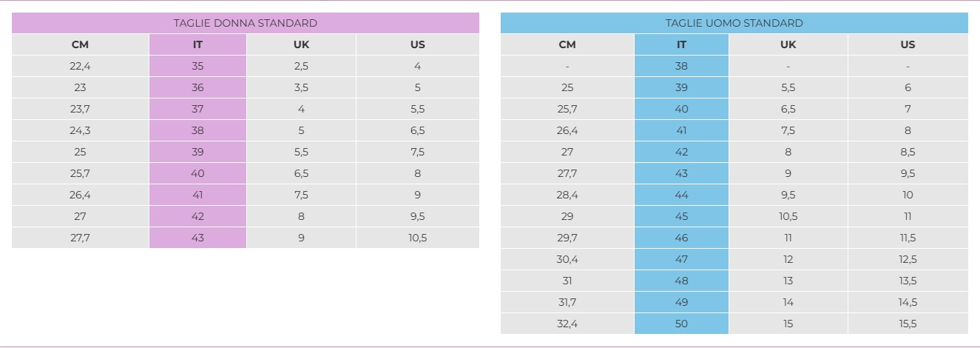Click the US size 15,5 cell
This screenshot has height=348, width=980.
(908, 324)
